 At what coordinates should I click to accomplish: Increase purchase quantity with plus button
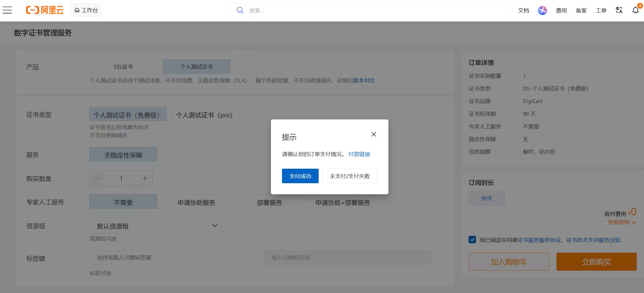145,178
